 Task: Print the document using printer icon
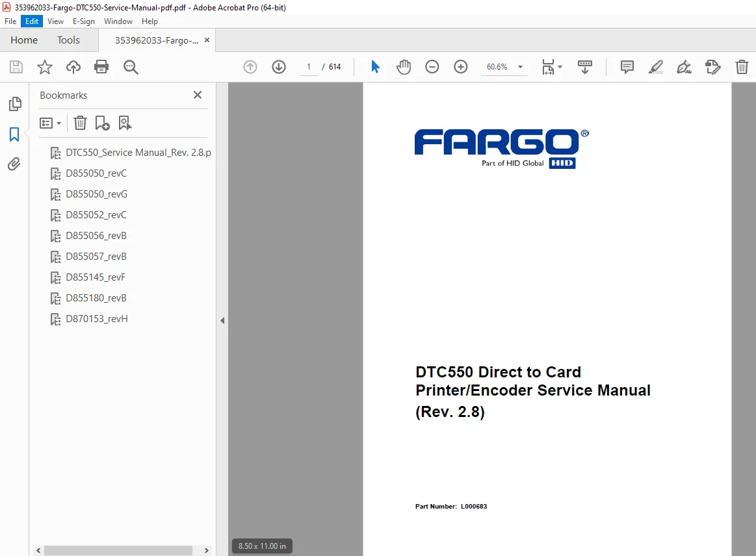(101, 67)
